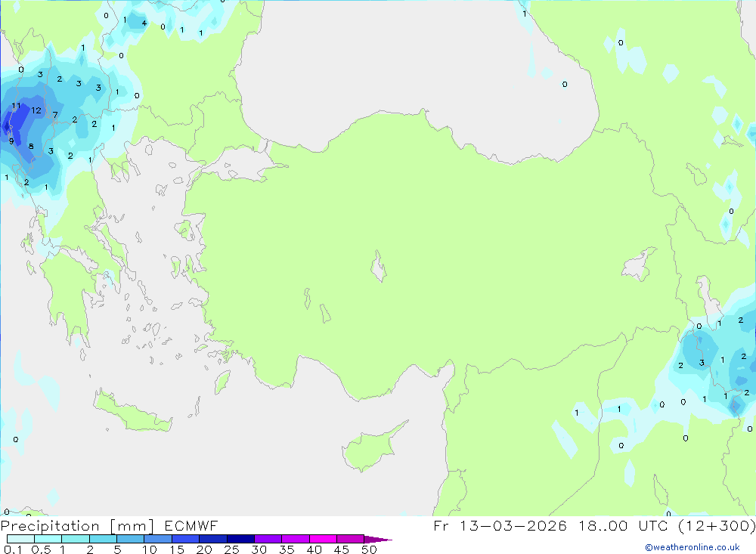Click the '10' legend scale label
This screenshot has width=756, height=554.
pyautogui.click(x=150, y=549)
